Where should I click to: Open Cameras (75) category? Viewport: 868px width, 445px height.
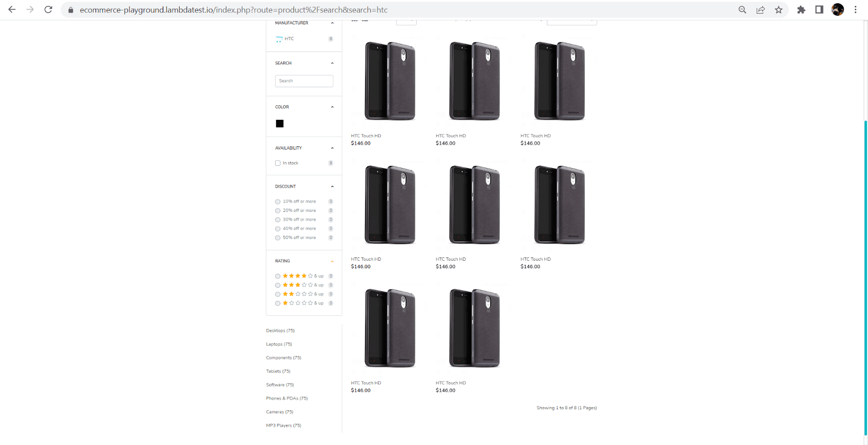coord(279,412)
